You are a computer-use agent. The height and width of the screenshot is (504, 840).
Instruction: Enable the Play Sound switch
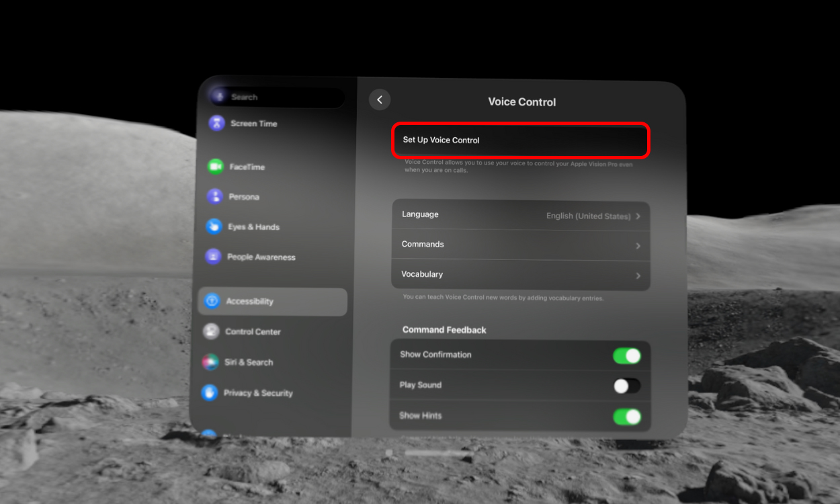click(626, 386)
